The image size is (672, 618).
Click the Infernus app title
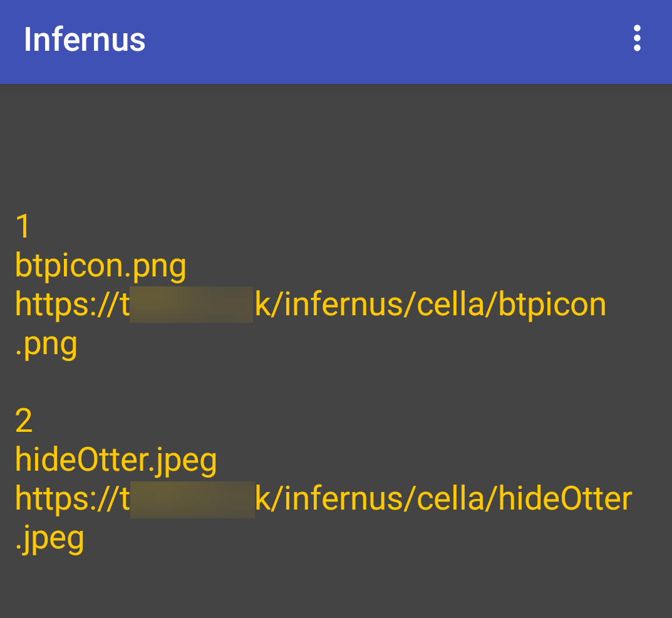tap(85, 39)
